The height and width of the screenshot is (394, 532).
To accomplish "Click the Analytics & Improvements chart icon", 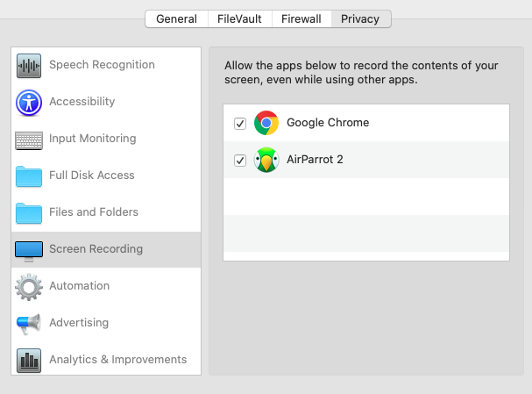I will click(29, 360).
